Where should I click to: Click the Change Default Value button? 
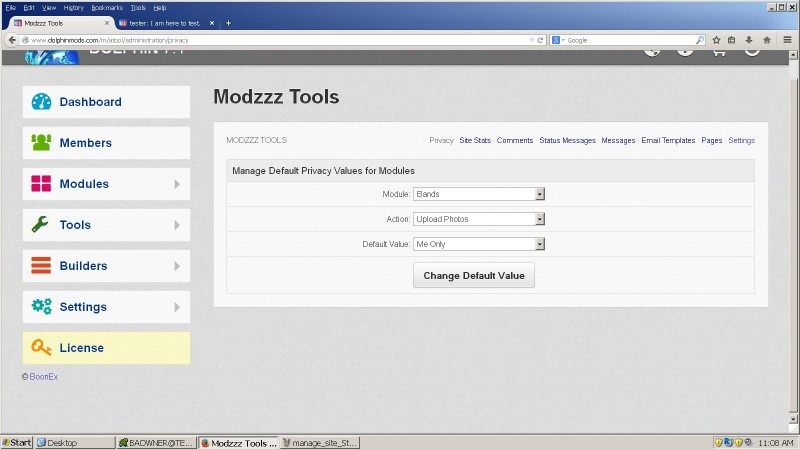[x=473, y=276]
